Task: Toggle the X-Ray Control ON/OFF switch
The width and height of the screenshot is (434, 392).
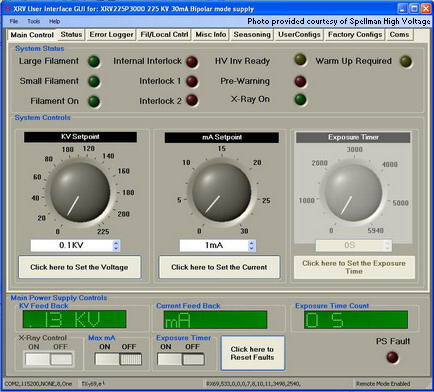Action: 49,359
